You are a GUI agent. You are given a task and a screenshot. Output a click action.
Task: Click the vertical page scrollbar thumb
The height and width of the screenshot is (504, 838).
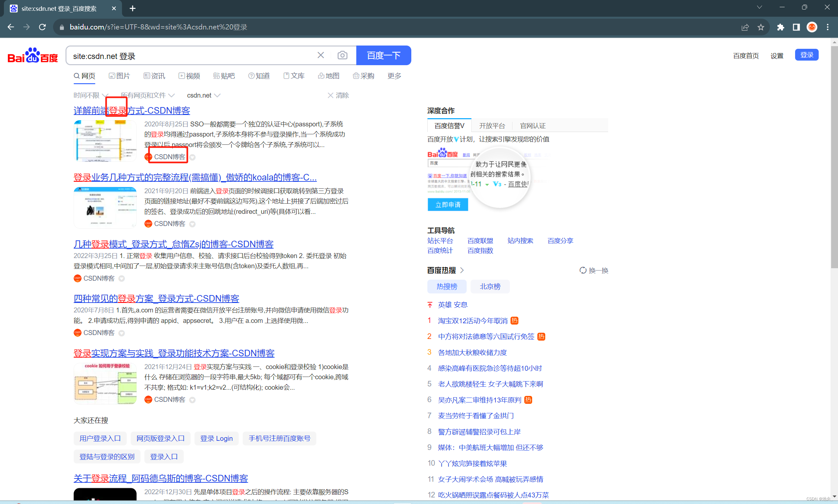[x=834, y=157]
